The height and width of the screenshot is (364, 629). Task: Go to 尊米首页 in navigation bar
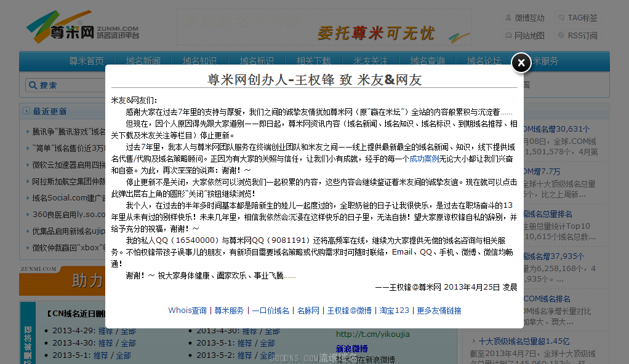tap(86, 61)
